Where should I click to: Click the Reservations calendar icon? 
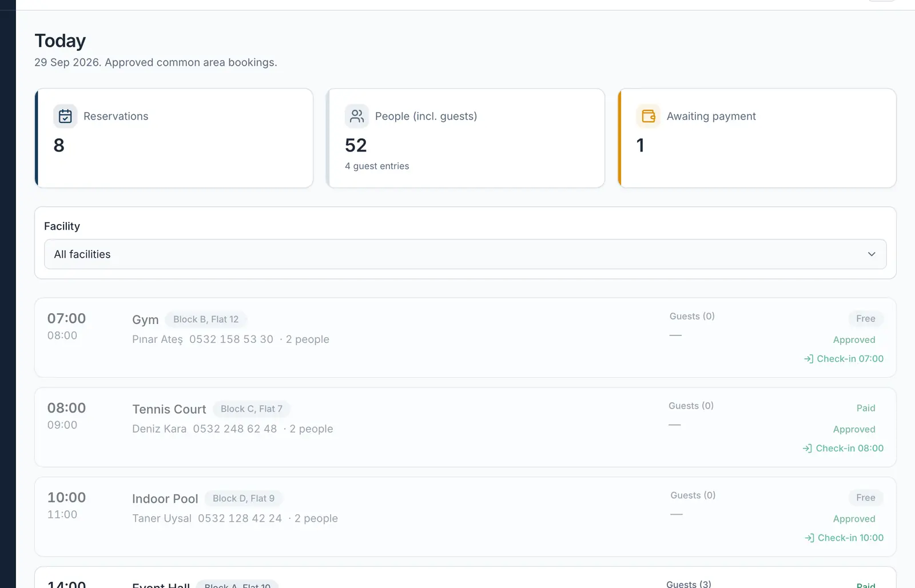pos(65,116)
